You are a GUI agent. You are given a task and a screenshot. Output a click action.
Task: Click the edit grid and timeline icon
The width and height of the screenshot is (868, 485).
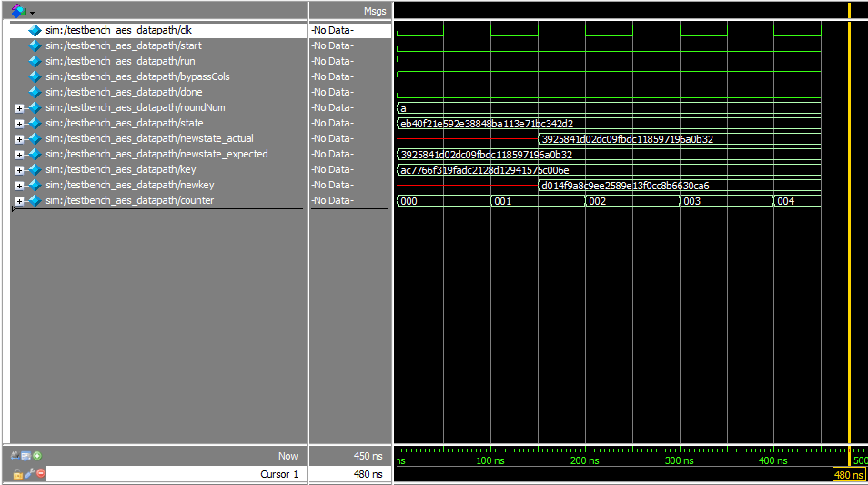click(x=26, y=456)
